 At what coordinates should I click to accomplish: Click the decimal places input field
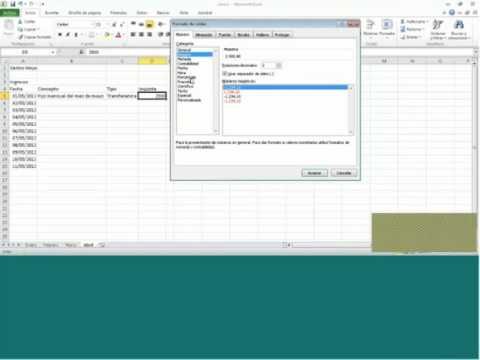[268, 65]
